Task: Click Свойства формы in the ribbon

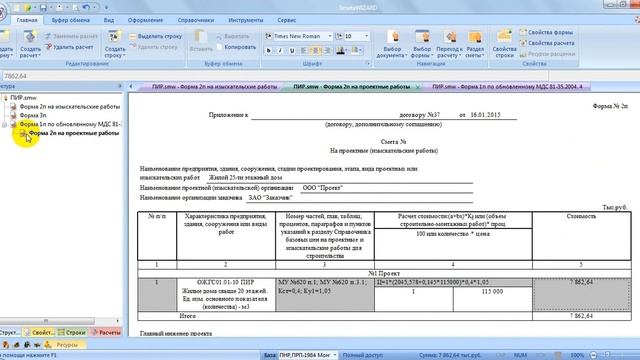Action: pos(547,32)
